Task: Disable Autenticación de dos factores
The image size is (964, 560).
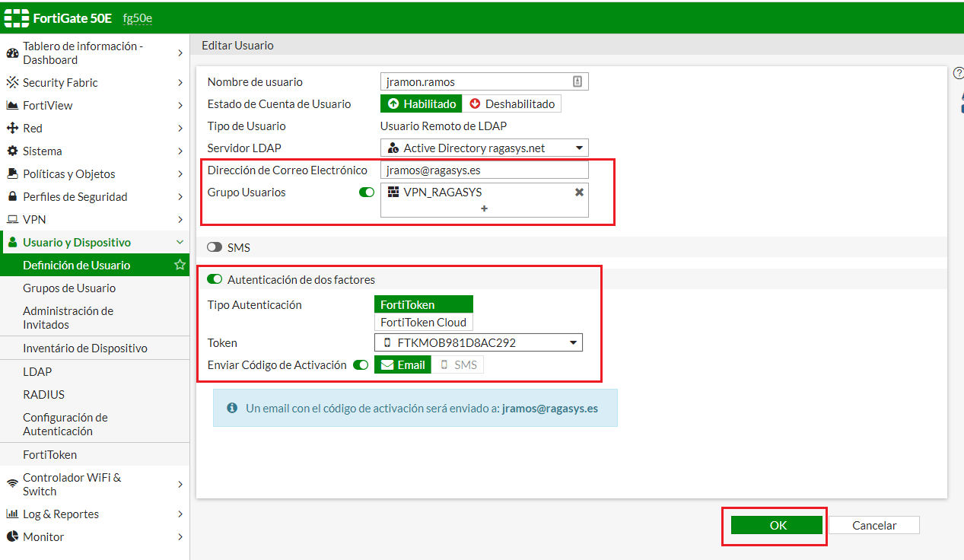Action: pos(213,278)
